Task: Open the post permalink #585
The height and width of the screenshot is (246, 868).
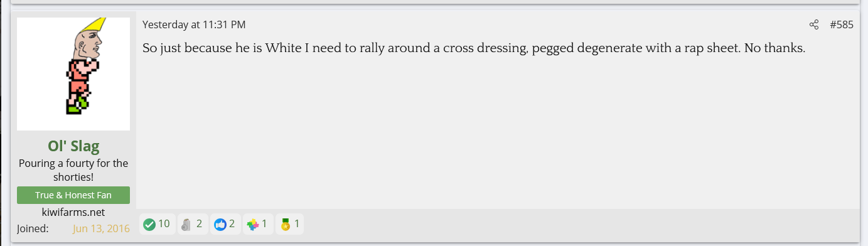Action: [841, 25]
